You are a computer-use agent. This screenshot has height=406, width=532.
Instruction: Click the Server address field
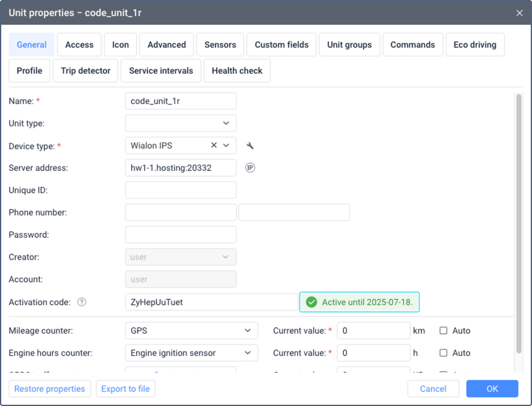[181, 168]
